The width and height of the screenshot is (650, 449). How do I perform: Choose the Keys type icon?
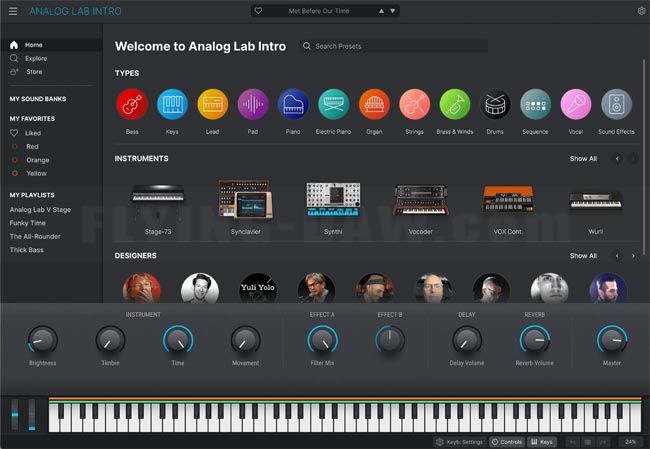(x=172, y=105)
